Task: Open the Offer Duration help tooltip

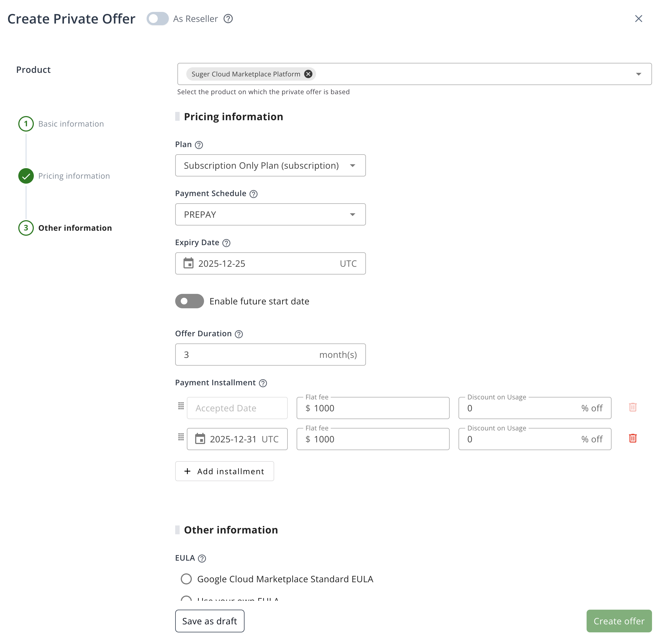Action: pyautogui.click(x=239, y=334)
